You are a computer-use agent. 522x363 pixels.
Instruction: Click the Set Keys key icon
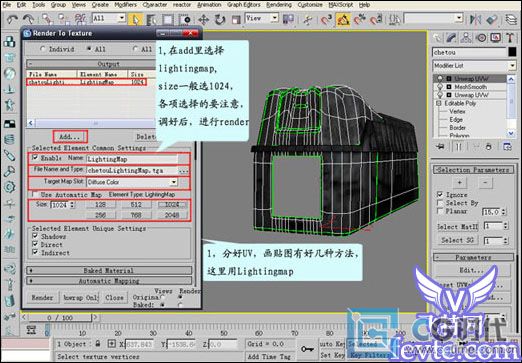307,349
